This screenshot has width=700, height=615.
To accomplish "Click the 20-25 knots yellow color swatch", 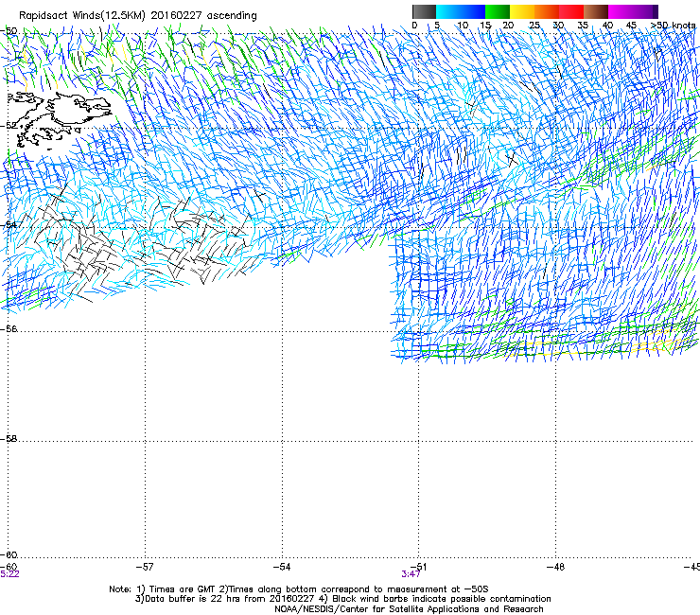I will [x=522, y=11].
